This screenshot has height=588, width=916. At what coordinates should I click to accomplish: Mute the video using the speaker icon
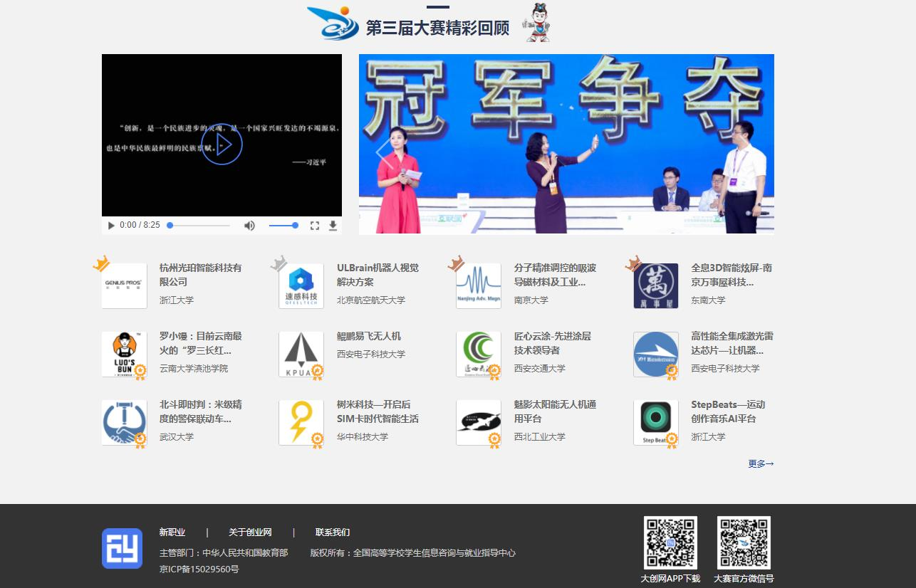click(x=249, y=226)
